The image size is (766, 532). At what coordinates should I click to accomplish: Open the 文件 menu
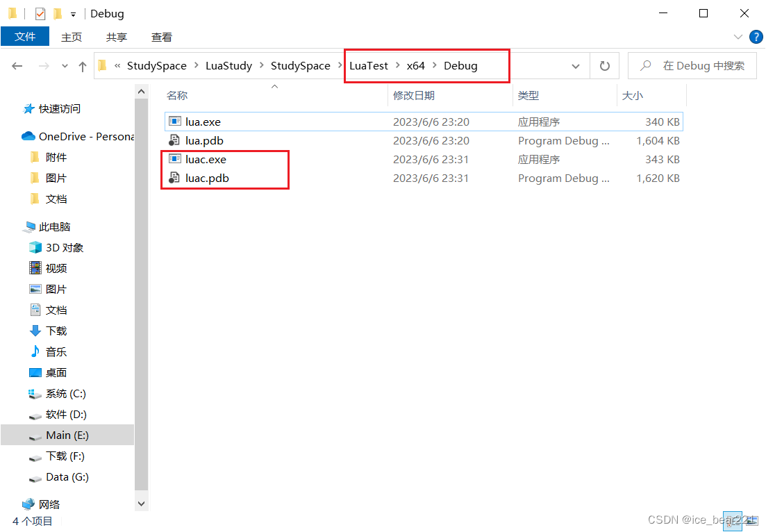[25, 37]
